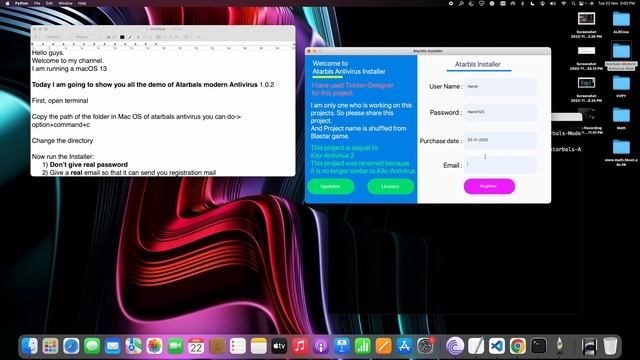640x360 pixels.
Task: Open Calendar showing 22 in Dock
Action: point(196,347)
